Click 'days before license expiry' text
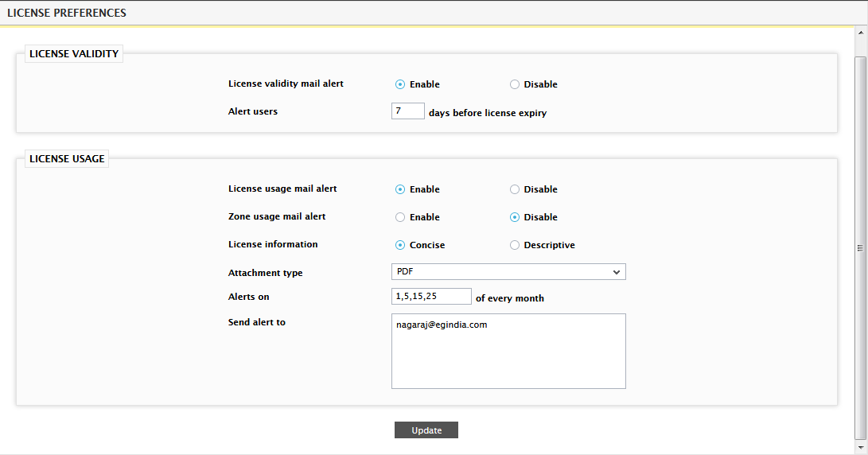The image size is (868, 455). (488, 113)
